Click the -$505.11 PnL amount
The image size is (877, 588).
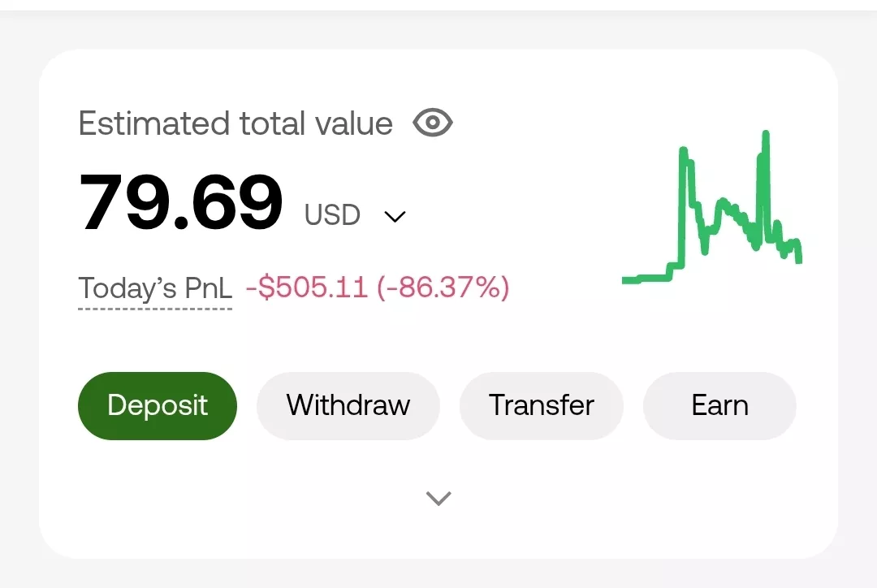coord(306,287)
